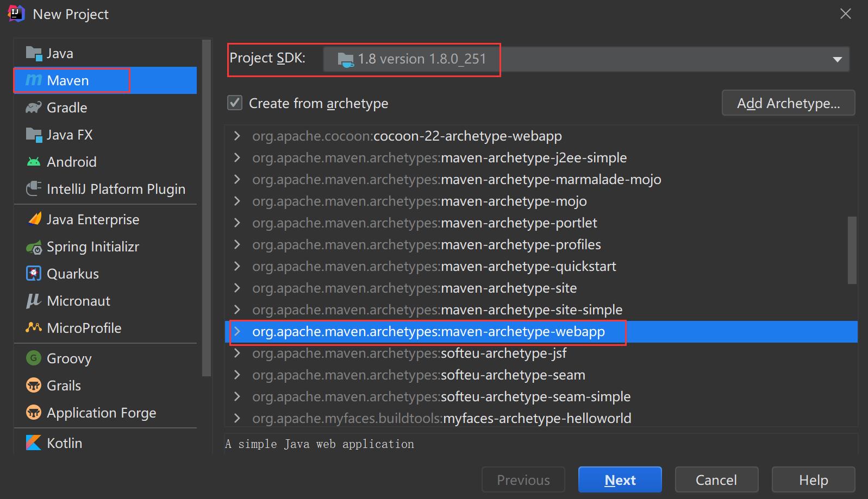The width and height of the screenshot is (868, 499).
Task: Toggle the Create from archetype checkbox
Action: coord(235,103)
